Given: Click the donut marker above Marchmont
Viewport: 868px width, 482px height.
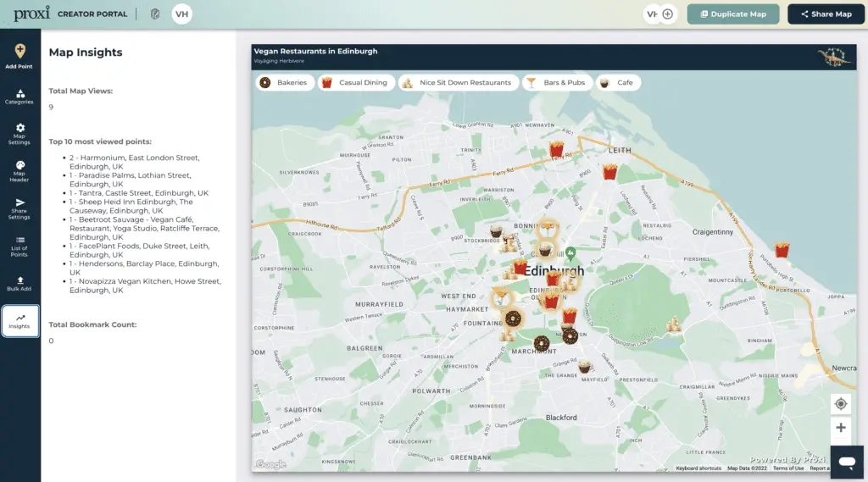Looking at the screenshot, I should click(542, 344).
